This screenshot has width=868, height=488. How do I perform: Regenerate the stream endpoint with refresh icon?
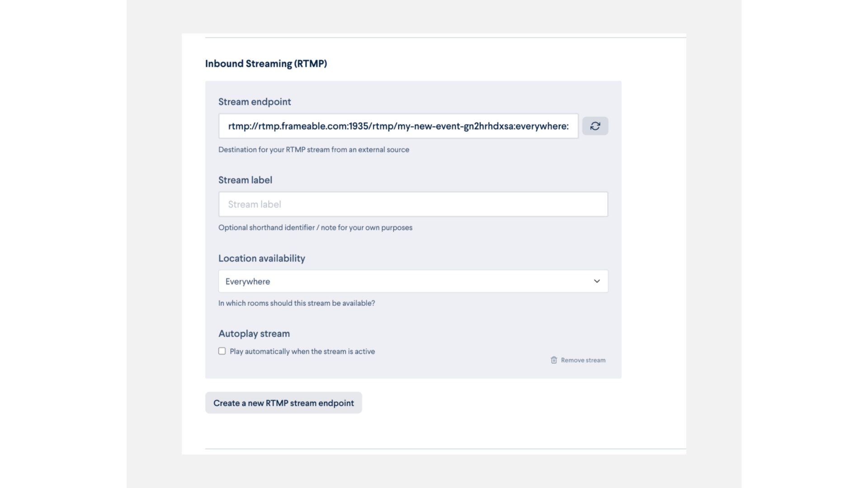point(595,126)
